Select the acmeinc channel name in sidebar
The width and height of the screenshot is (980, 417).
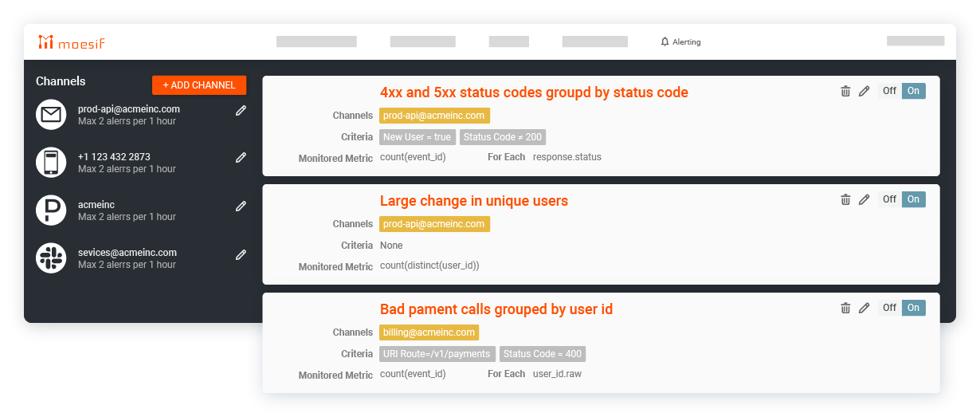click(96, 205)
